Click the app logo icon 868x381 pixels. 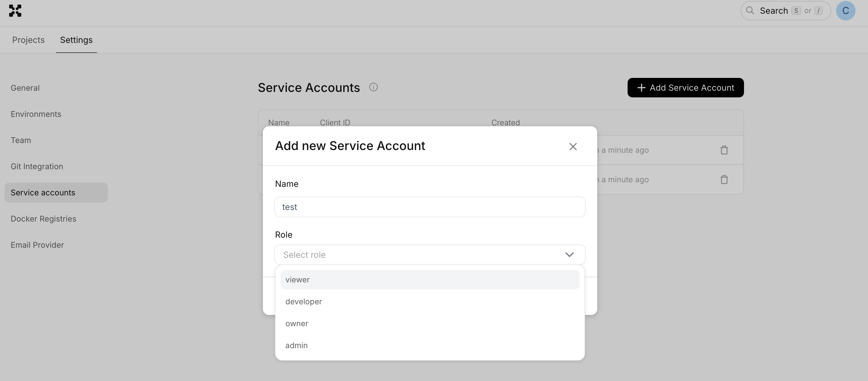point(15,11)
